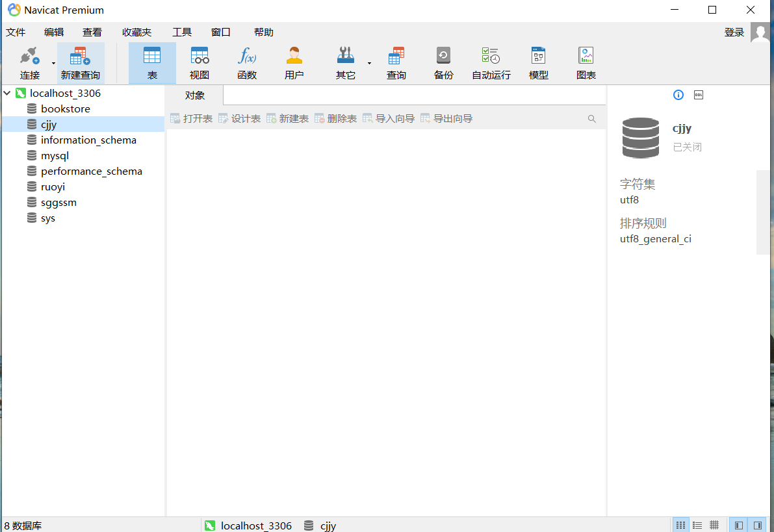
Task: Open the 连接 connection tool
Action: click(29, 62)
